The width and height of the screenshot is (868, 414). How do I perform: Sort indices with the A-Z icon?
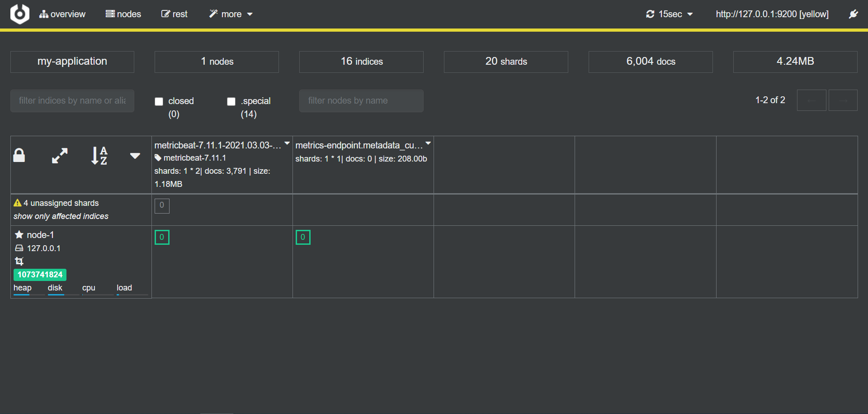[99, 156]
